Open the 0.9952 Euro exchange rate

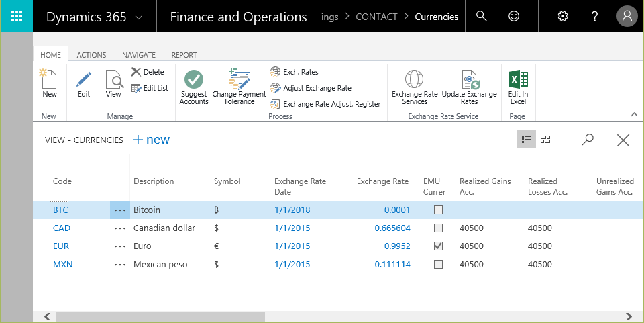[397, 246]
